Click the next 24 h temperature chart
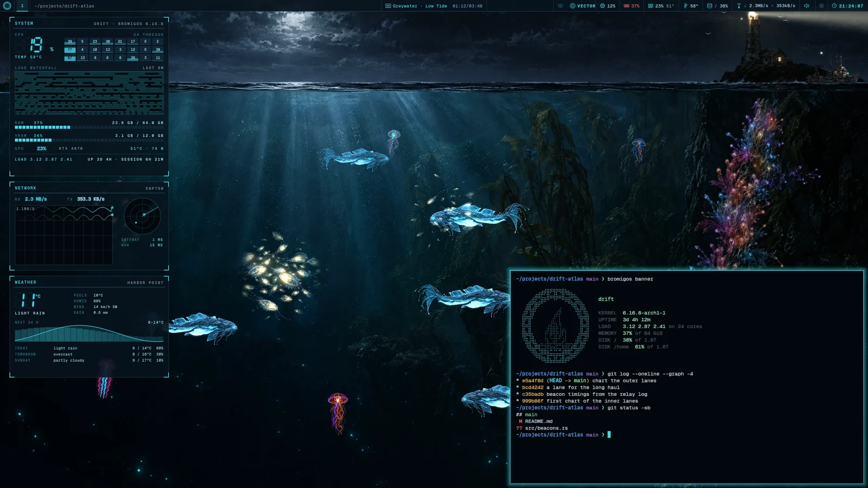 point(89,333)
